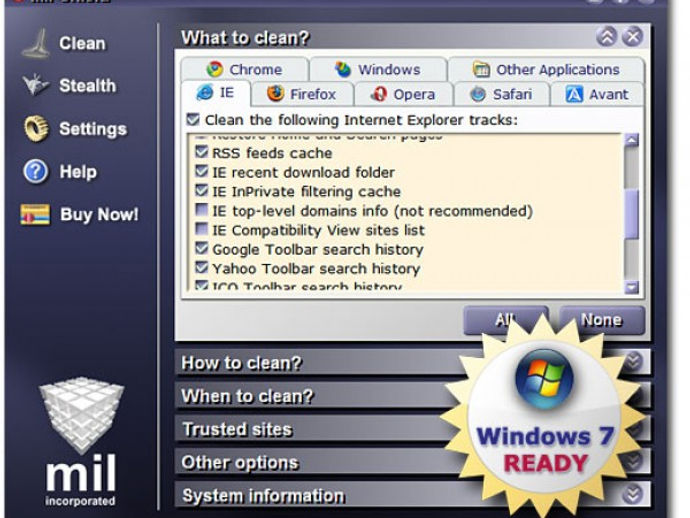Screen dimensions: 690x518
Task: Click the Clean broom icon in sidebar
Action: coord(36,44)
